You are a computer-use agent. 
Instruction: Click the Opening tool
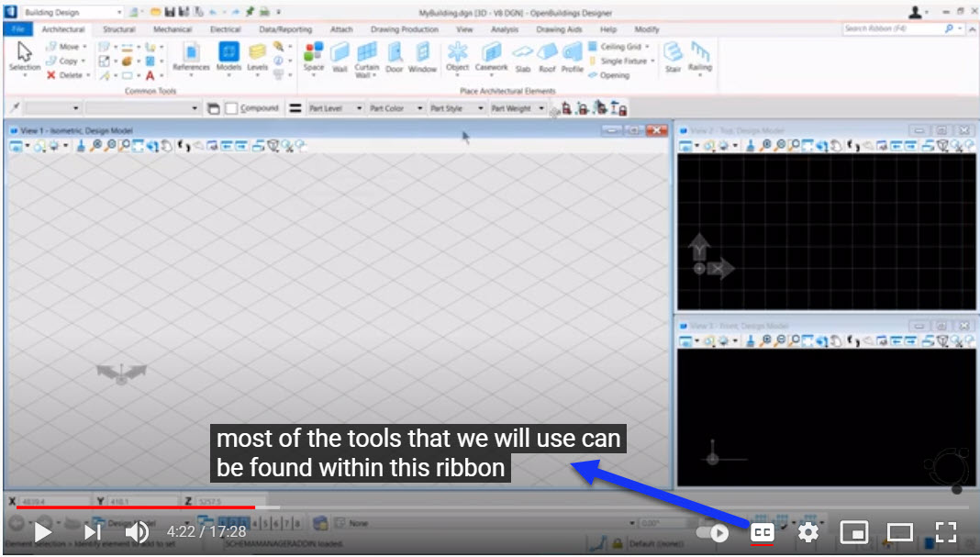(608, 75)
